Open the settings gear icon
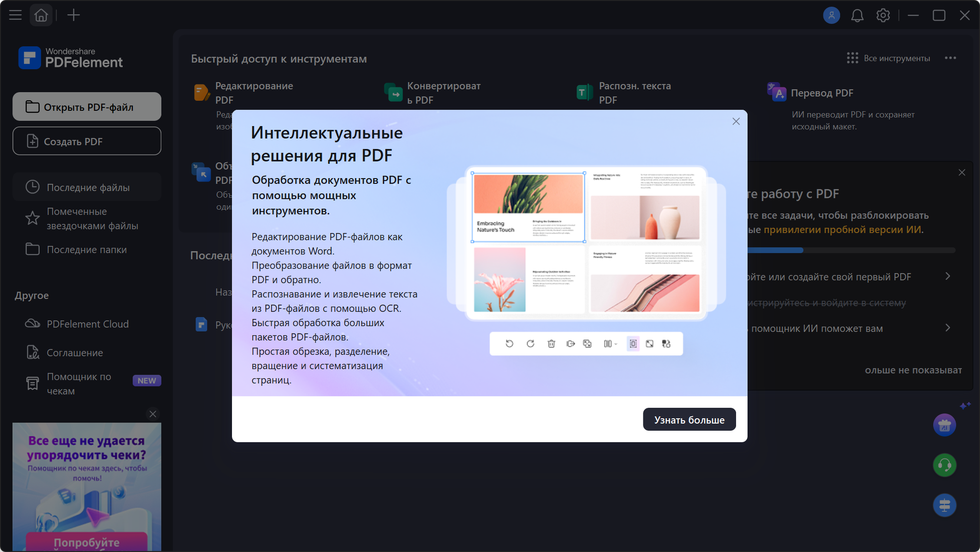Viewport: 980px width, 552px height. pyautogui.click(x=883, y=16)
